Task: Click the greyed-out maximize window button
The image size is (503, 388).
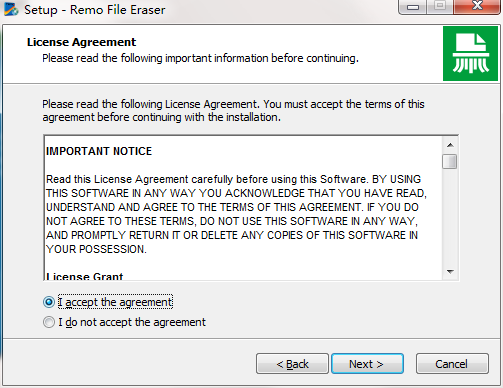Action: [440, 6]
